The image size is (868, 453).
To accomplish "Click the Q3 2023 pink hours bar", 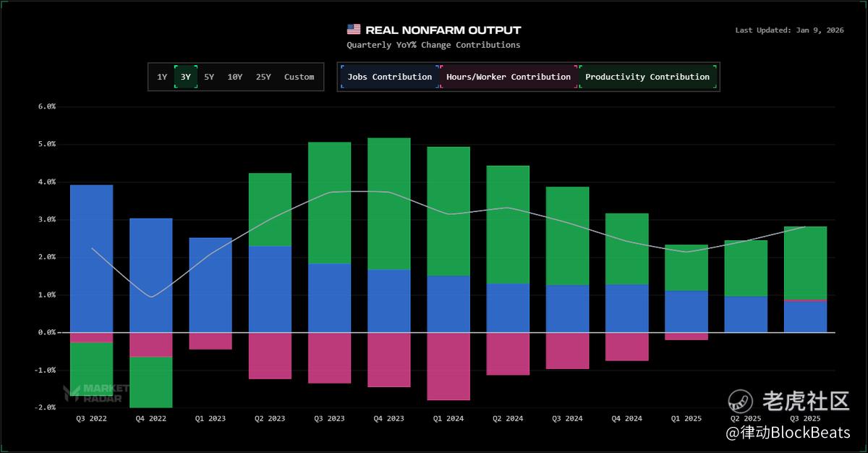I will tap(329, 358).
